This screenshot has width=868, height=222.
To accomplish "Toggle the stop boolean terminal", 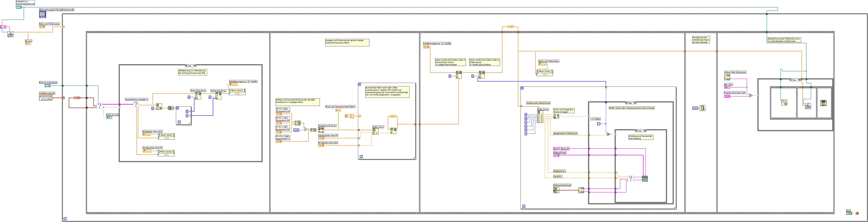I will click(849, 213).
